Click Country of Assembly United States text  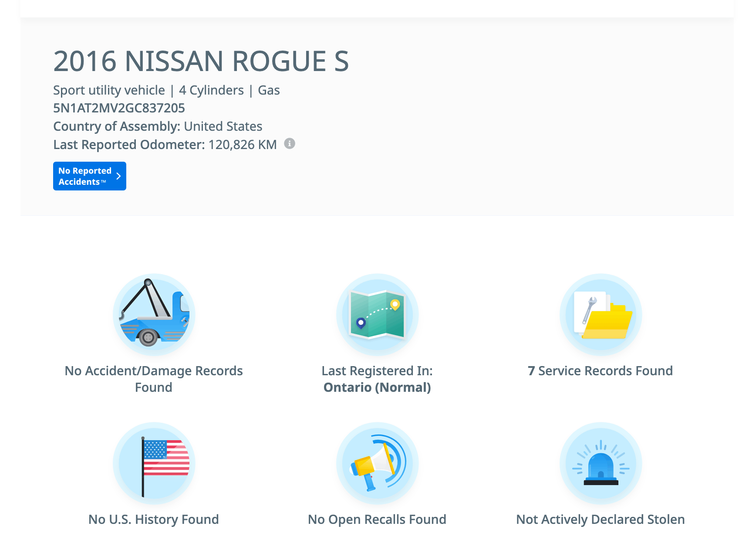158,126
